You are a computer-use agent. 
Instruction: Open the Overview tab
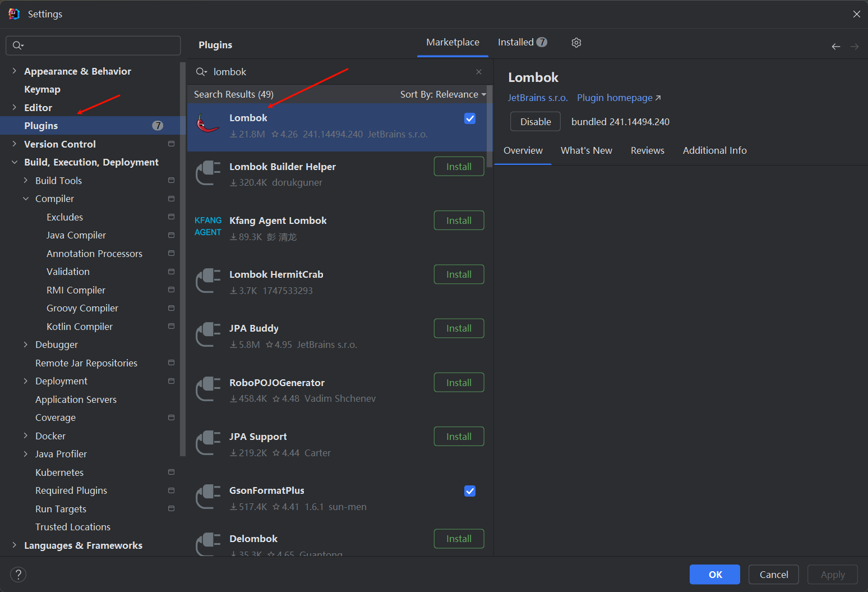click(x=523, y=150)
